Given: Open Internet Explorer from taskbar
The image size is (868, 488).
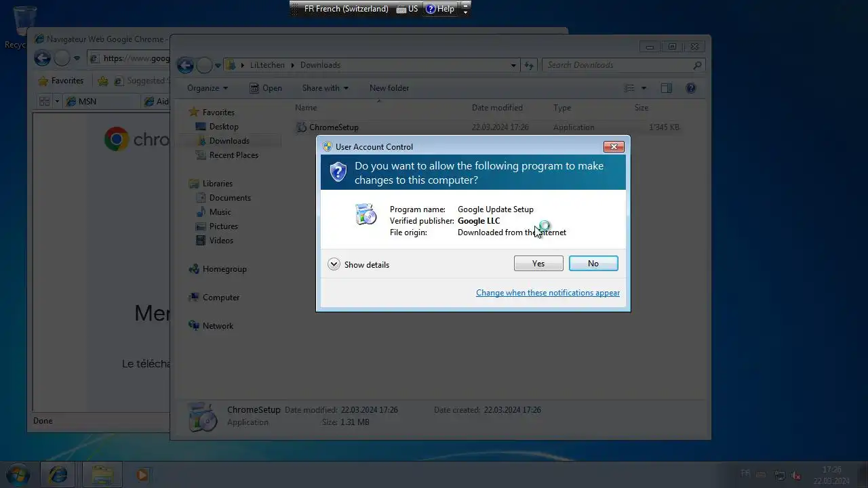Looking at the screenshot, I should tap(58, 474).
